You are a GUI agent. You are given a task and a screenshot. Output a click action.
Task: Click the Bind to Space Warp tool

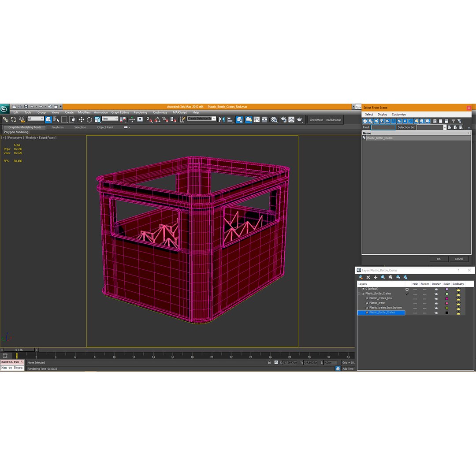22,119
